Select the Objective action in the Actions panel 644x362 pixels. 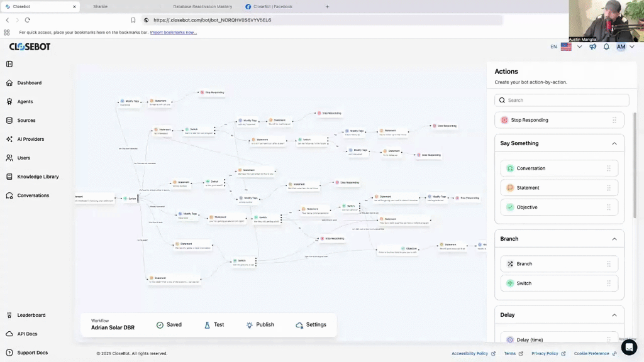[x=559, y=207]
